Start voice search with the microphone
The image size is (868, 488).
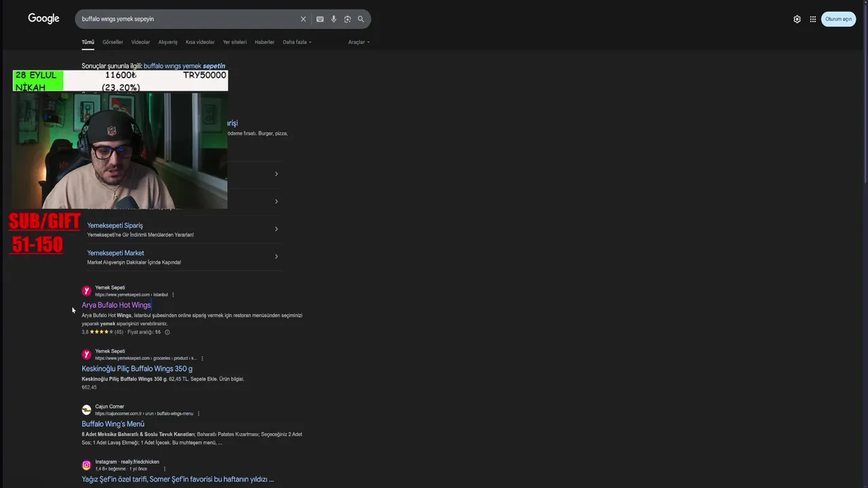click(334, 19)
